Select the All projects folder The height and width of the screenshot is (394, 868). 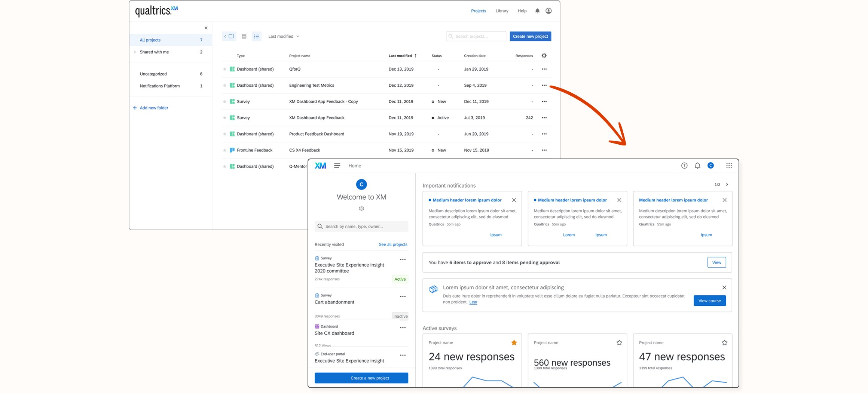tap(171, 40)
